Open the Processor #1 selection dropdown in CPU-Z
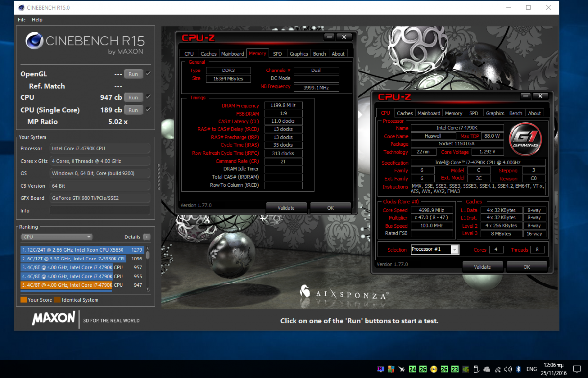The width and height of the screenshot is (588, 378). point(454,250)
